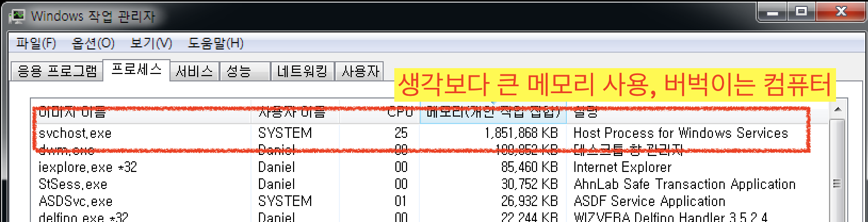This screenshot has height=222, width=868.
Task: Select the ASDSvc.exe process
Action: click(x=430, y=201)
